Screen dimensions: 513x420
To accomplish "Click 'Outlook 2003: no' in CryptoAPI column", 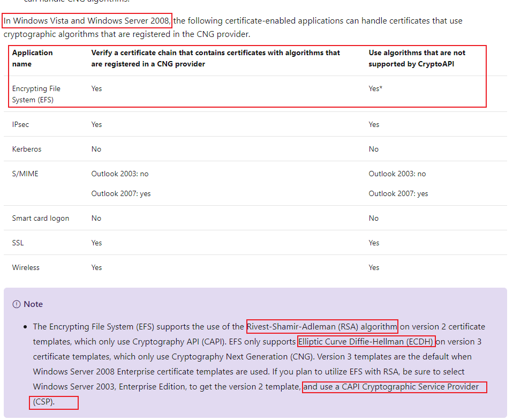I will (397, 174).
